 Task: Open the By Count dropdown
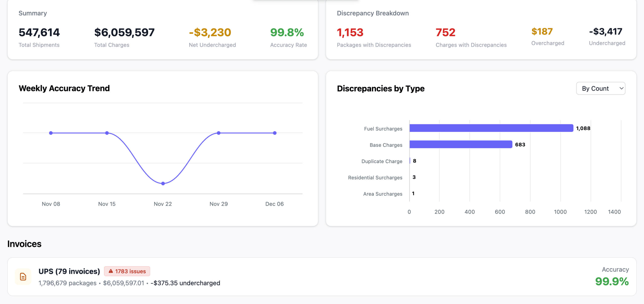601,88
